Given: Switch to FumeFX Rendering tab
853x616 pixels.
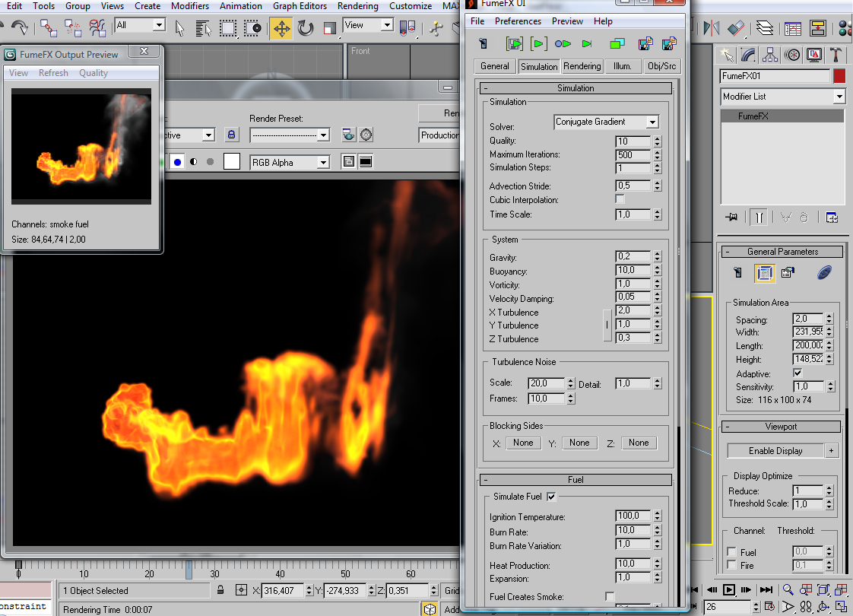Looking at the screenshot, I should (x=582, y=66).
